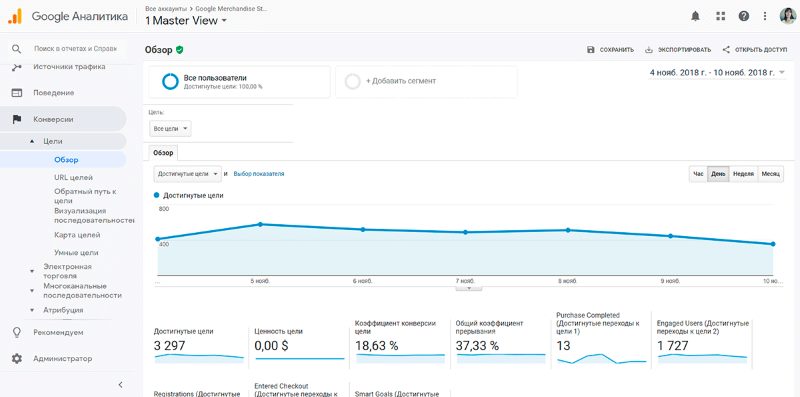This screenshot has height=397, width=800.
Task: Click the 8 нояб. chart data point
Action: tap(567, 230)
